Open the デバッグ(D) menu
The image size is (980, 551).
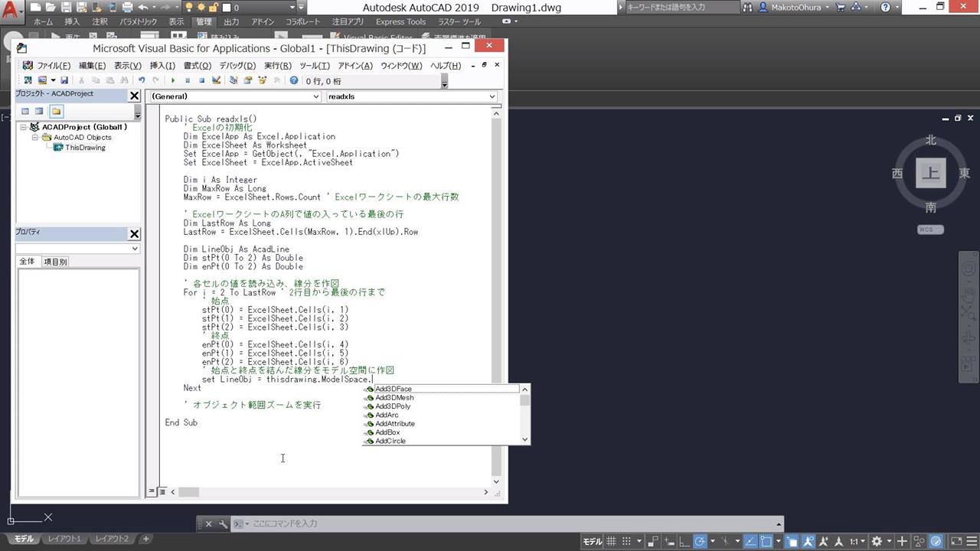pyautogui.click(x=237, y=66)
